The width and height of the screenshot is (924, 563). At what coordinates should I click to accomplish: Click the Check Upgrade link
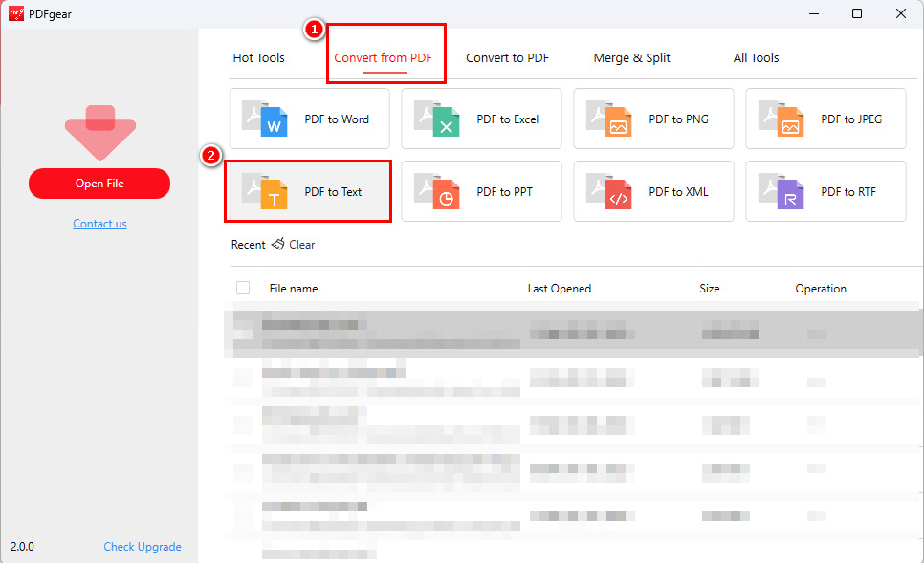click(x=143, y=547)
